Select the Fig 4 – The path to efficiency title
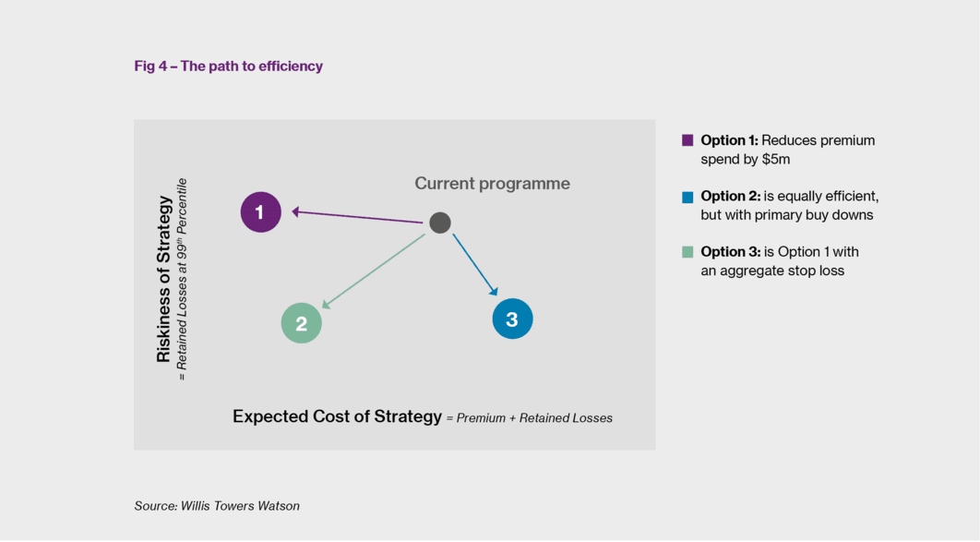 228,66
